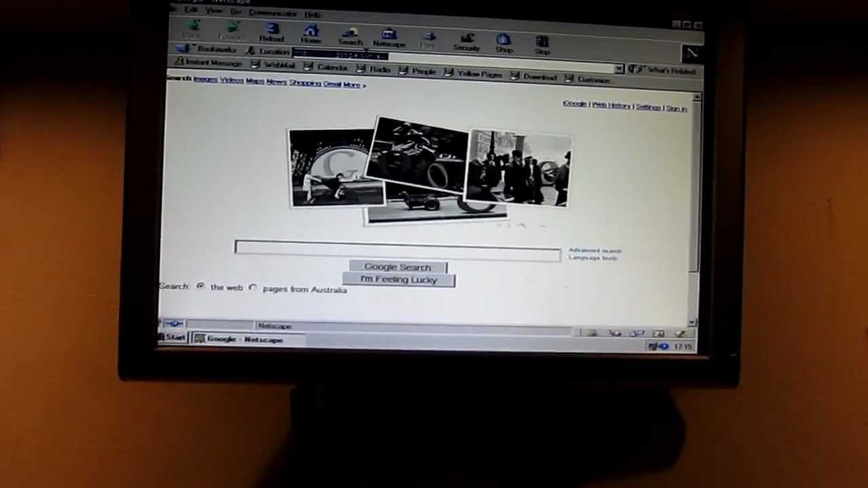Click the Netscape N logo
This screenshot has height=488, width=868.
coord(692,53)
